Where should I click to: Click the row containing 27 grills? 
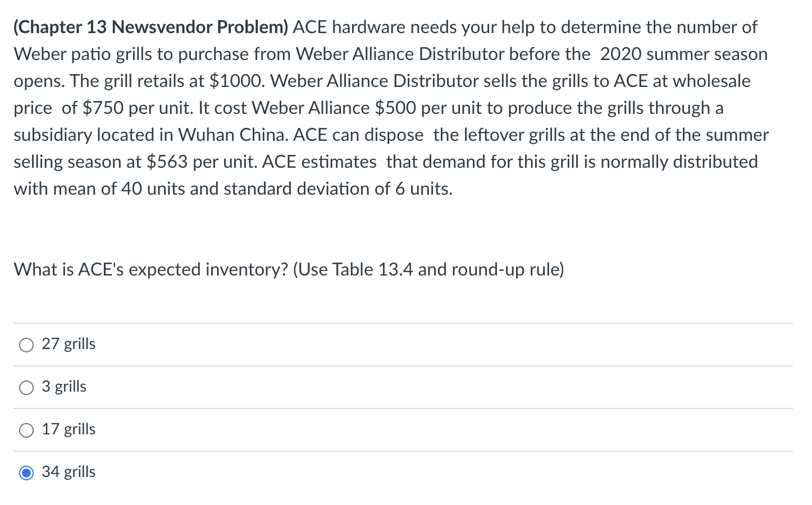225,344
